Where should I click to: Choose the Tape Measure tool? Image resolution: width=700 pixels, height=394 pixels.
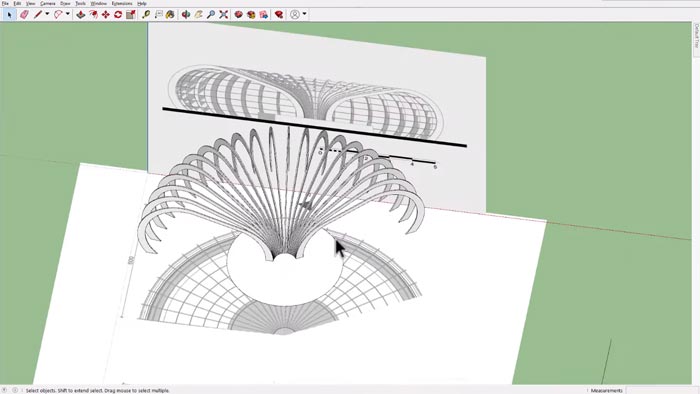(x=146, y=15)
